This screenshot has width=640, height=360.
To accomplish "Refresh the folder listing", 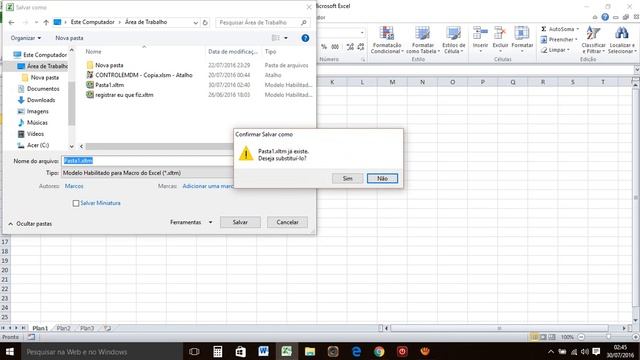I will click(x=205, y=22).
